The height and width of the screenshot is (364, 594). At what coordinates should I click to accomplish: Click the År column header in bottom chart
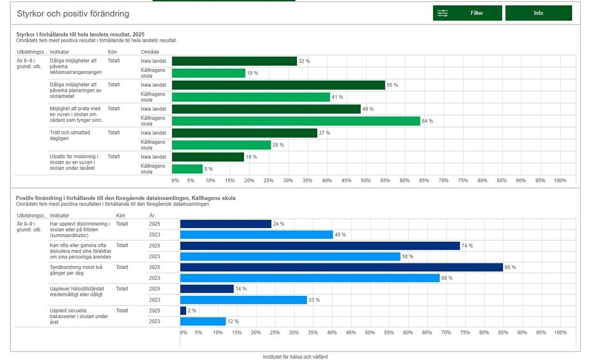point(152,216)
